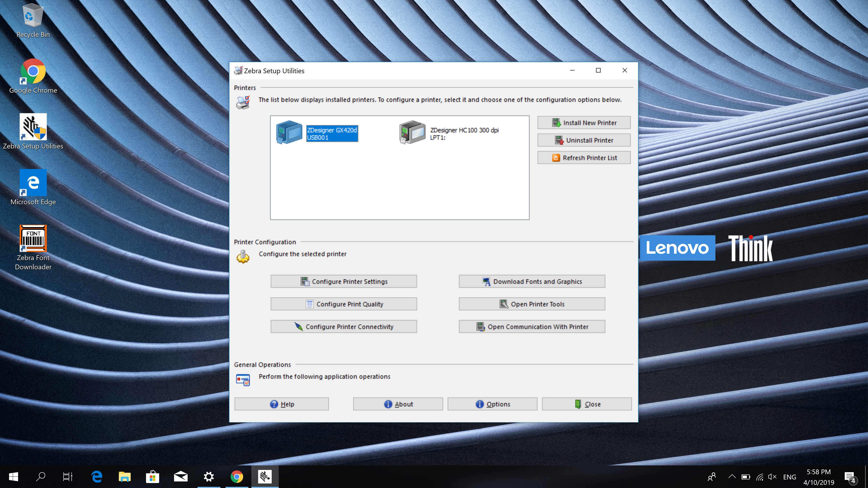Open Wi-Fi network icon in tray
The height and width of the screenshot is (488, 868).
(759, 477)
